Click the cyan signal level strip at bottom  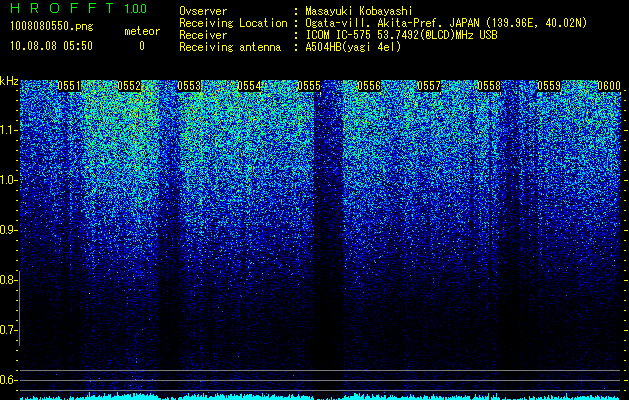[320, 396]
